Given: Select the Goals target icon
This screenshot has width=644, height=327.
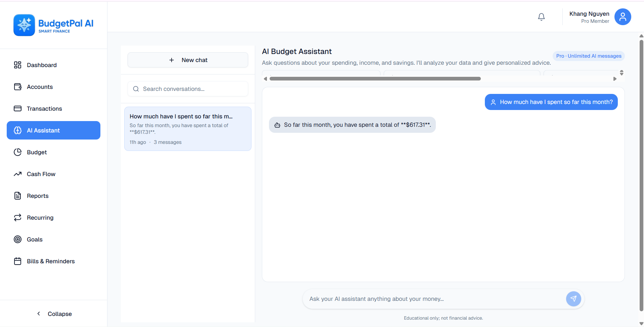Looking at the screenshot, I should point(17,239).
